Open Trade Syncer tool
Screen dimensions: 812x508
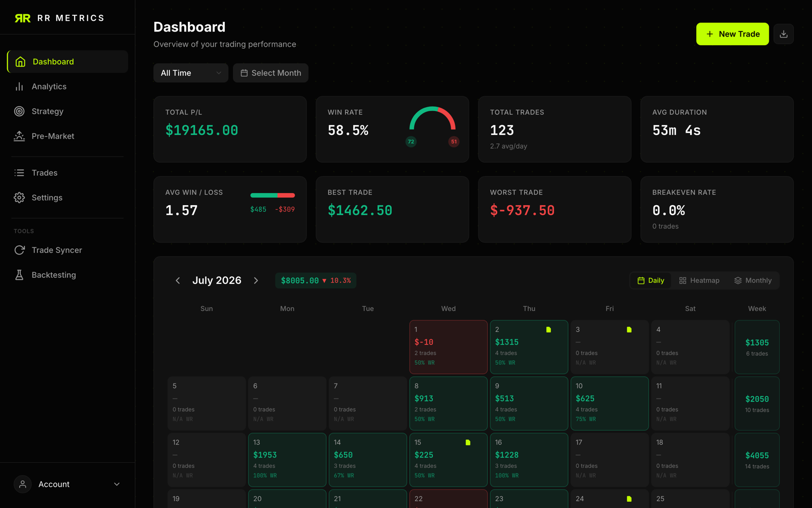[67, 250]
